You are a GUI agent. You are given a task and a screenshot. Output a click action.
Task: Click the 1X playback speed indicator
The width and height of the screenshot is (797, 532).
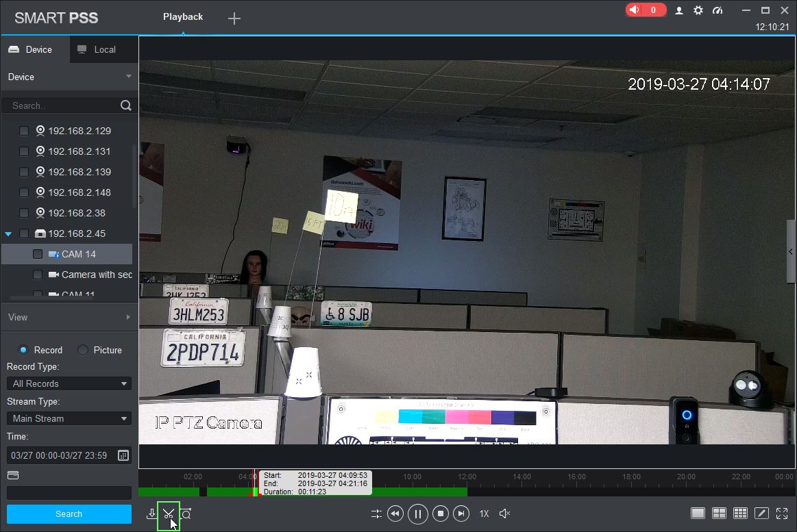click(484, 514)
